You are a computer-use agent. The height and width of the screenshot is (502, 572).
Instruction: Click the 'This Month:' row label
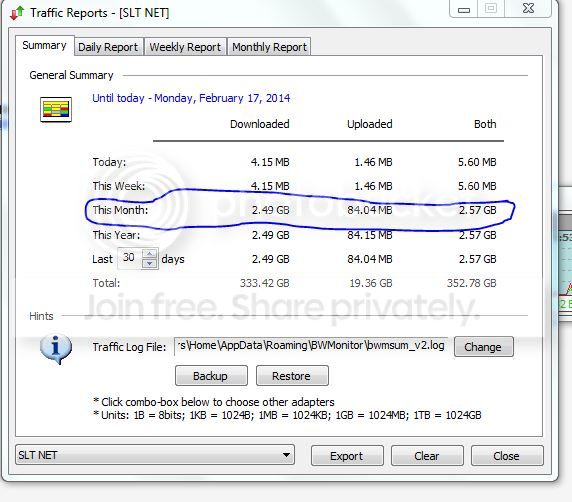pos(120,210)
